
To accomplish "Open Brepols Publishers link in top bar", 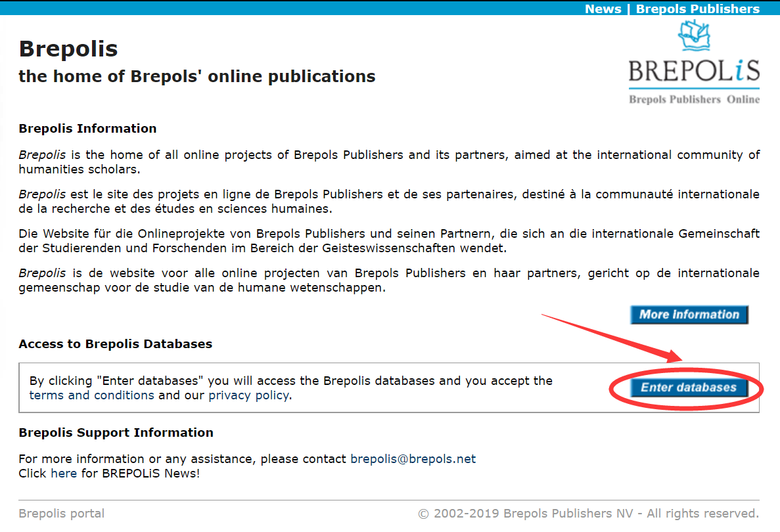I will pyautogui.click(x=697, y=9).
